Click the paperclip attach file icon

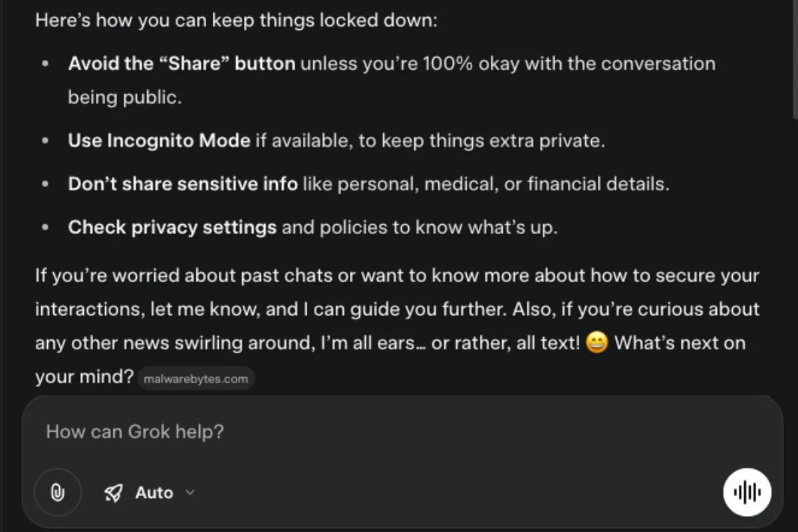click(x=57, y=493)
